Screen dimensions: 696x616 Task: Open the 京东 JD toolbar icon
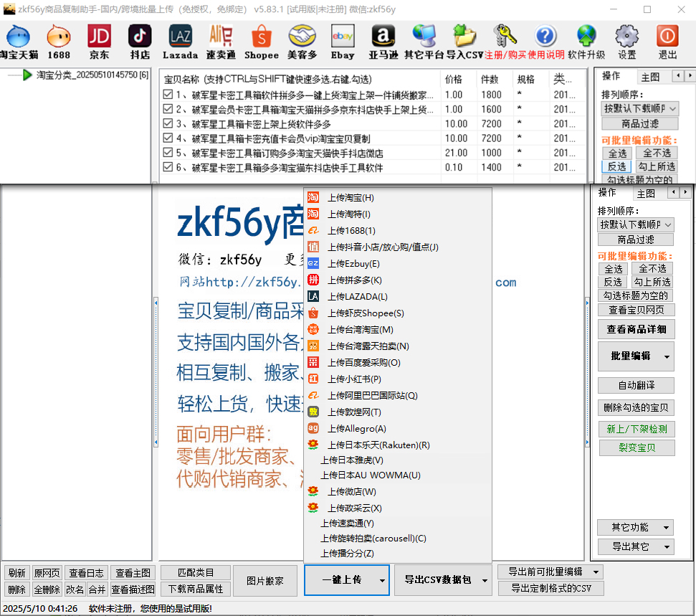99,42
